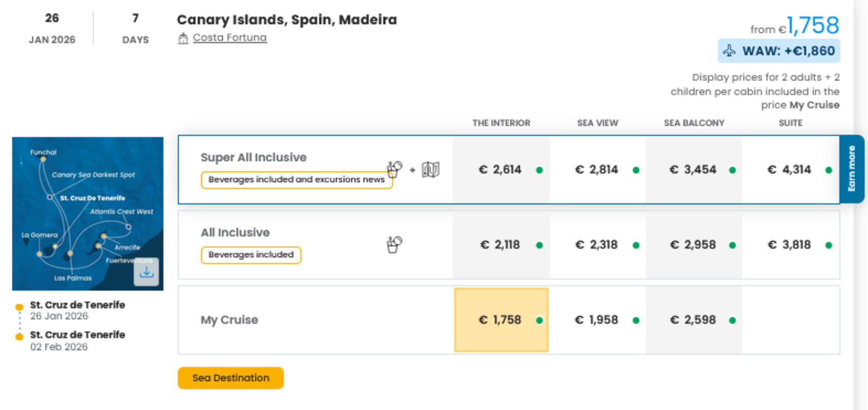This screenshot has height=410, width=868.
Task: Select Super All Inclusive Interior €2,614
Action: click(x=501, y=170)
